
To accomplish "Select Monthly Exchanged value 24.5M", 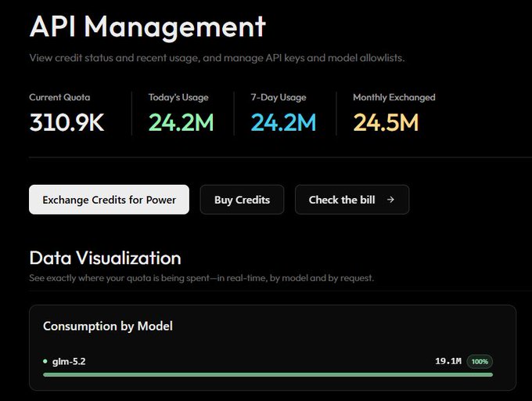I will [386, 122].
